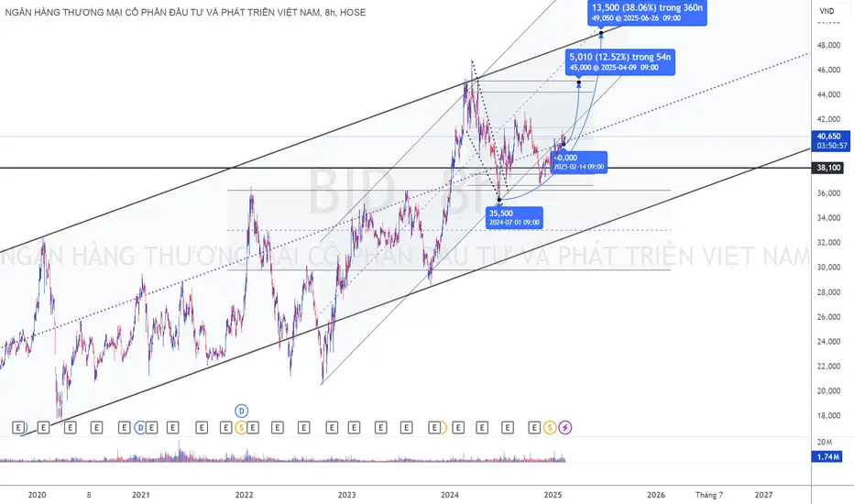
Task: Click the 1.74M volume label
Action: click(x=827, y=456)
